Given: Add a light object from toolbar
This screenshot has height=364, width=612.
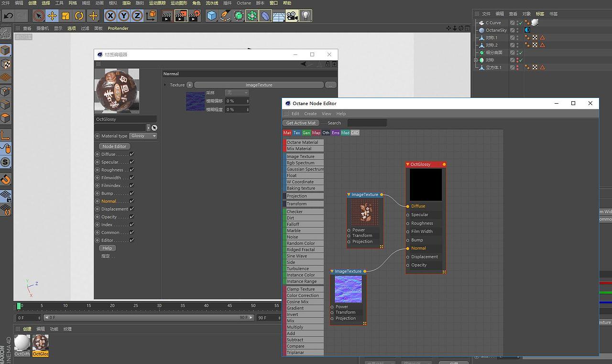Looking at the screenshot, I should click(x=306, y=16).
